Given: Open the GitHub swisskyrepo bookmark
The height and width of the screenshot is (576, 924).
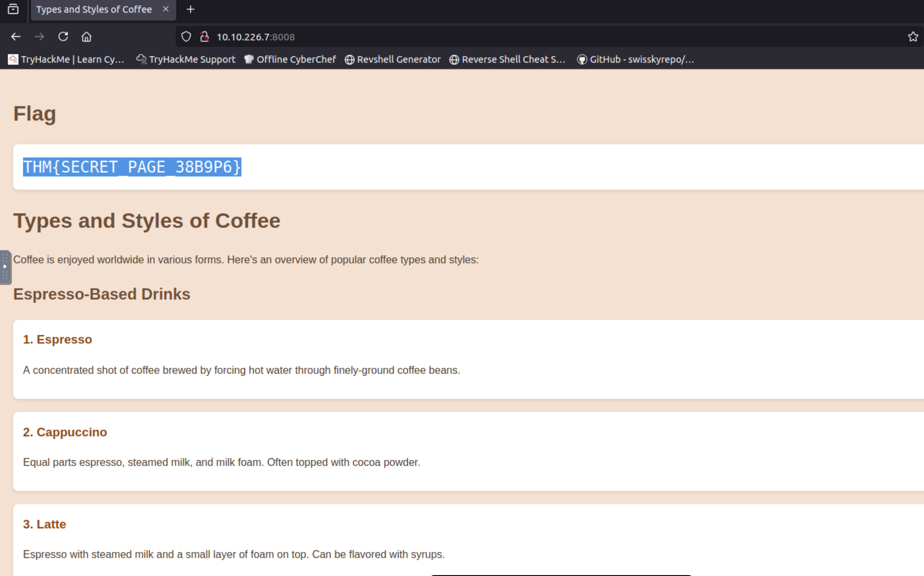Looking at the screenshot, I should [x=635, y=60].
